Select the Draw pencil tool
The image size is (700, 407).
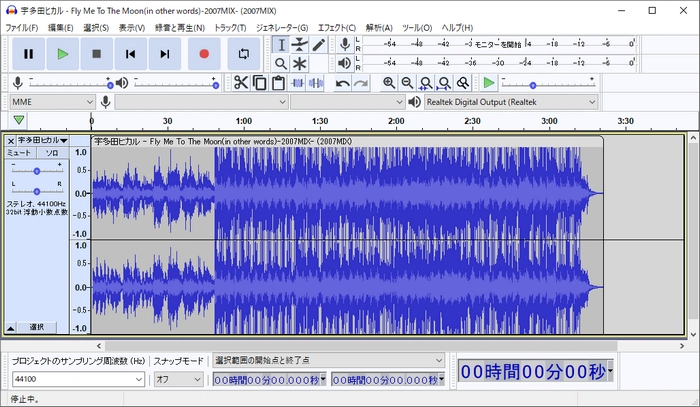point(319,45)
